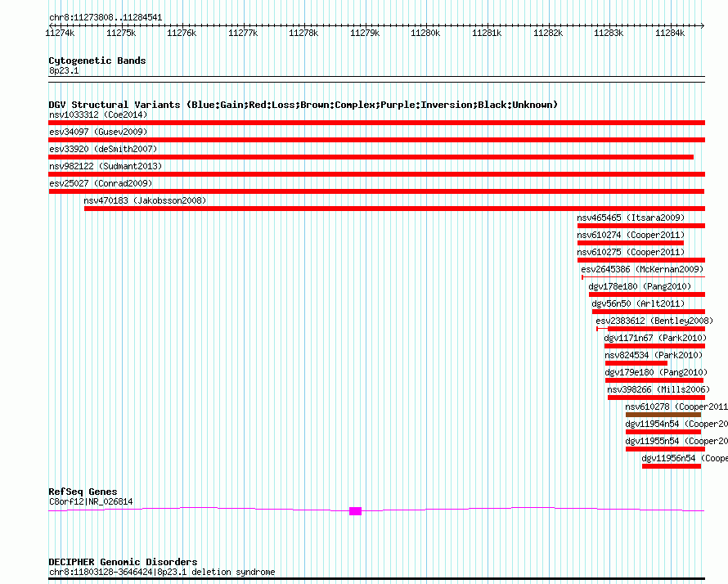Select nsv610275 (Cooper2011) label
This screenshot has width=728, height=584.
[x=631, y=252]
